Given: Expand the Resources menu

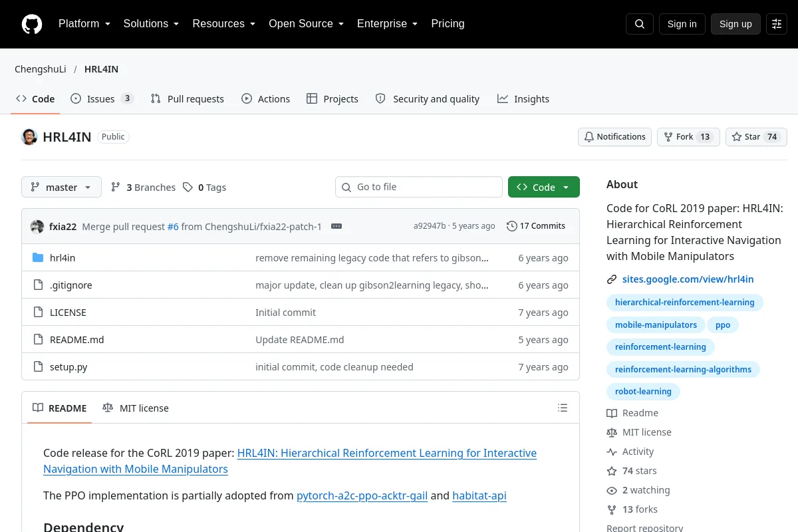Looking at the screenshot, I should tap(224, 24).
